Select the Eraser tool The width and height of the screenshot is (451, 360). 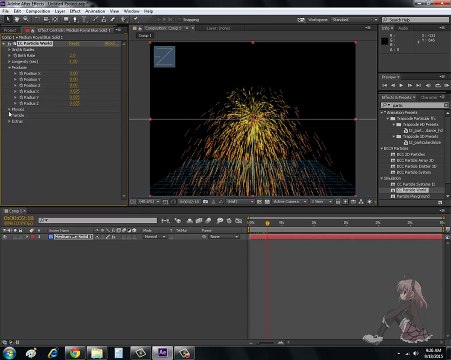113,20
